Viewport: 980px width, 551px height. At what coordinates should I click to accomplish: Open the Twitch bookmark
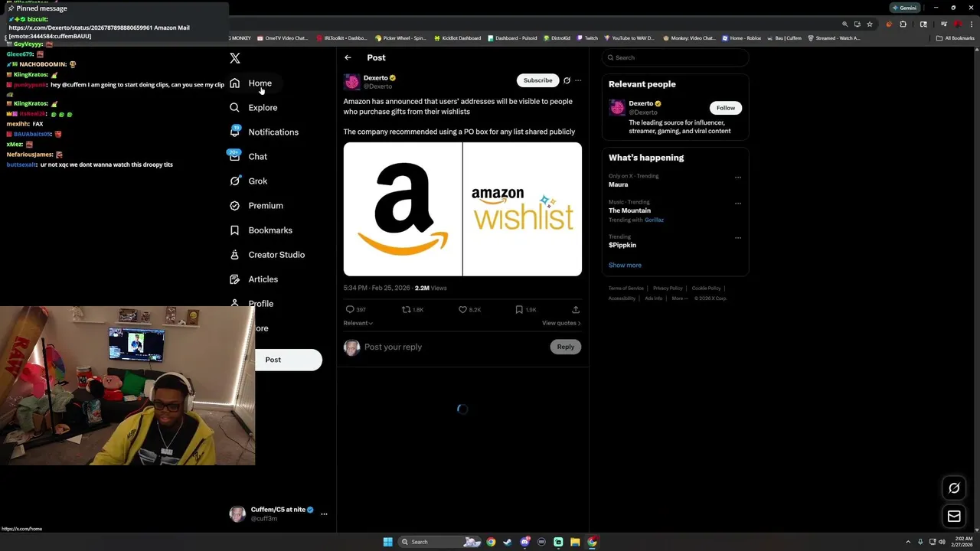[x=587, y=37]
